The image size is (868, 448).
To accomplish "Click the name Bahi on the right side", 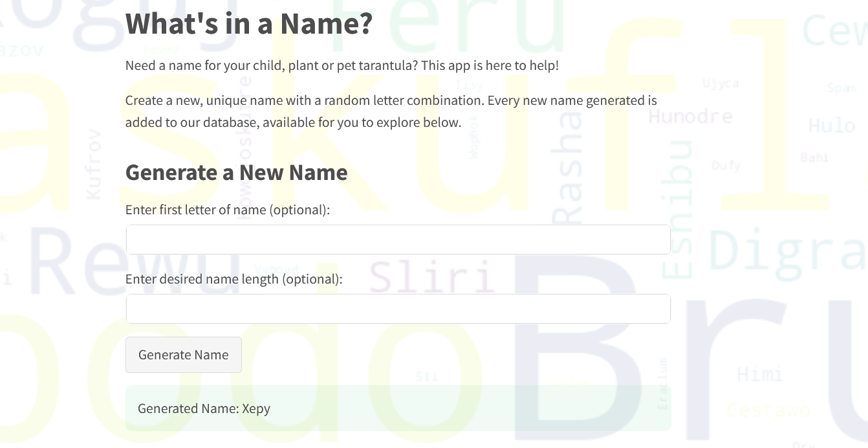I will (813, 157).
